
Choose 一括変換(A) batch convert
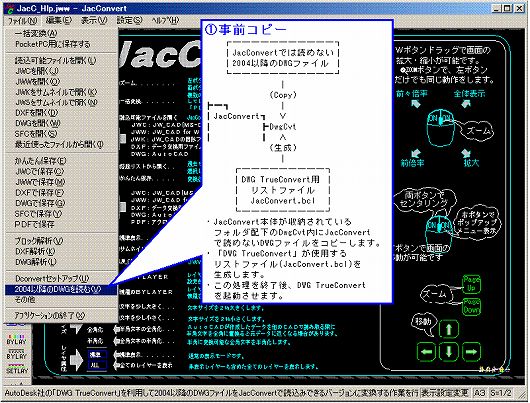[x=61, y=33]
